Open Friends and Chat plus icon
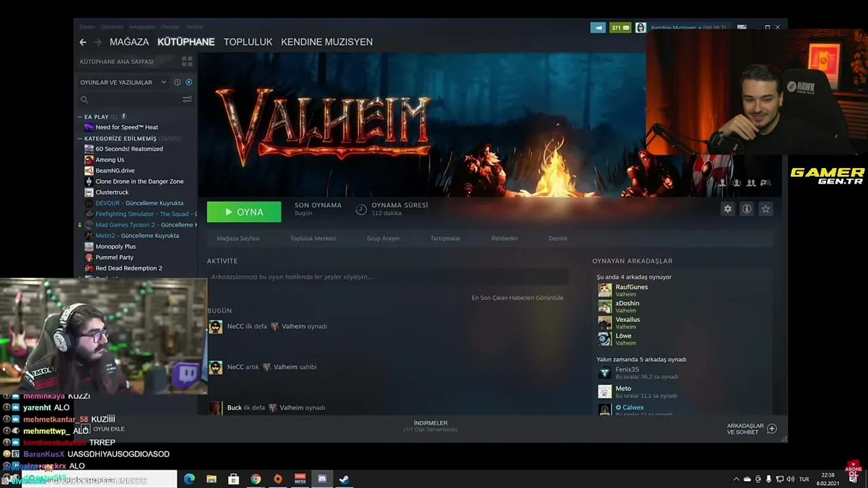 (x=772, y=428)
